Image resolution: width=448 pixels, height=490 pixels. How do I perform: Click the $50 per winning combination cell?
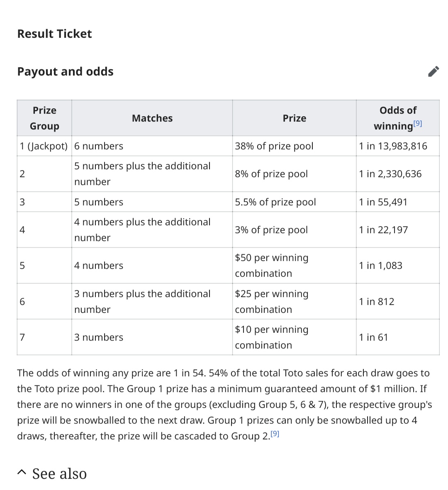point(271,266)
